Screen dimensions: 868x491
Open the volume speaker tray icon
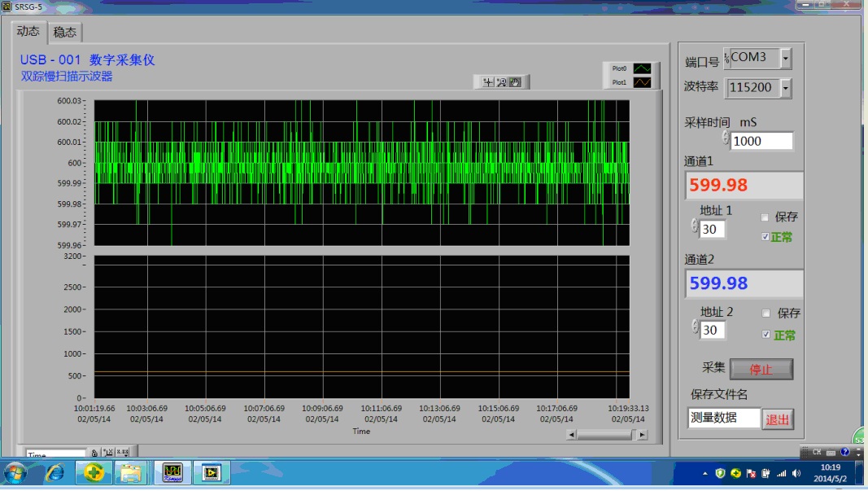click(x=796, y=473)
